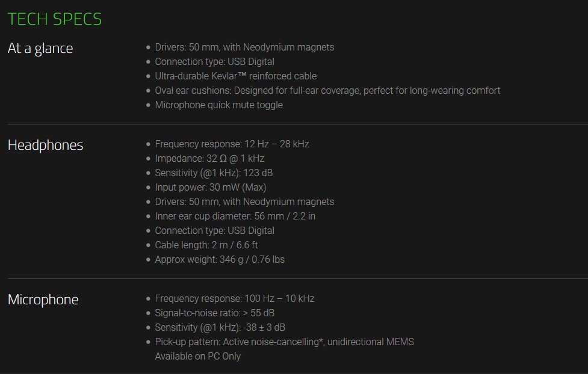Screen dimensions: 588x374
Task: Click the Microphone section heading
Action: click(43, 299)
